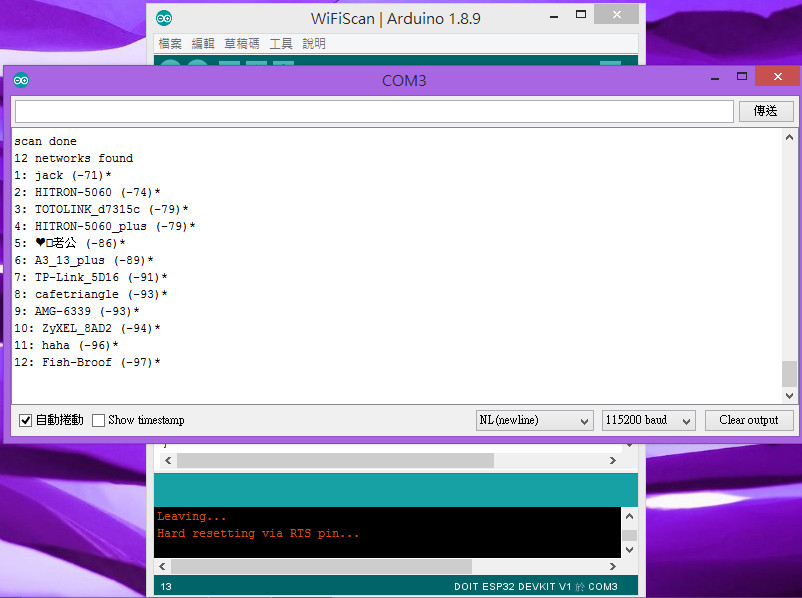Click the Clear output button

click(x=749, y=420)
